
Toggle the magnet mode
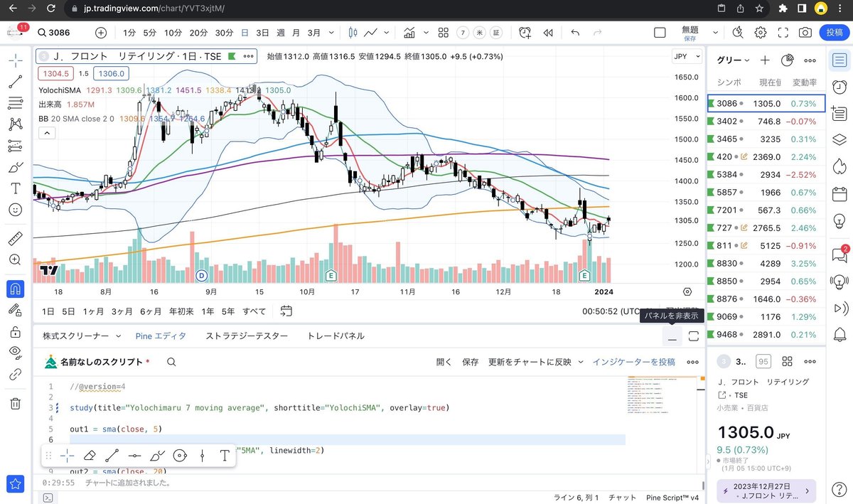15,289
